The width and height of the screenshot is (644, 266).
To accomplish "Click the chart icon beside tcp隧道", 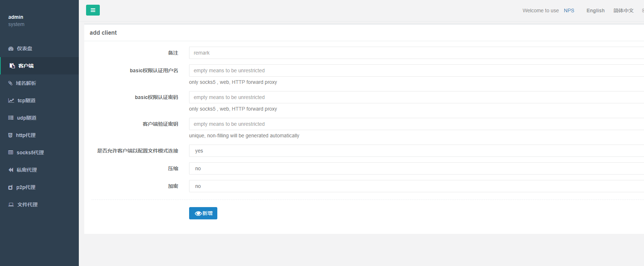I will point(11,100).
